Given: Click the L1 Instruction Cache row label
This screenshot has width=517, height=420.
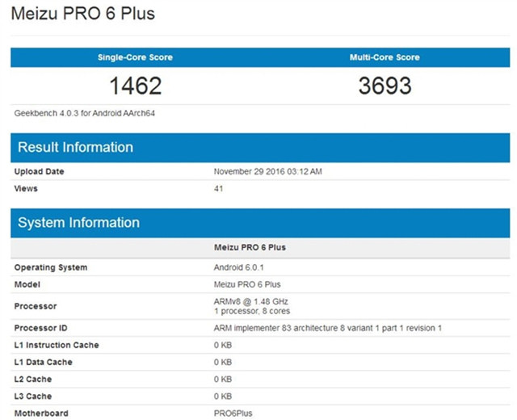Looking at the screenshot, I should [x=57, y=345].
